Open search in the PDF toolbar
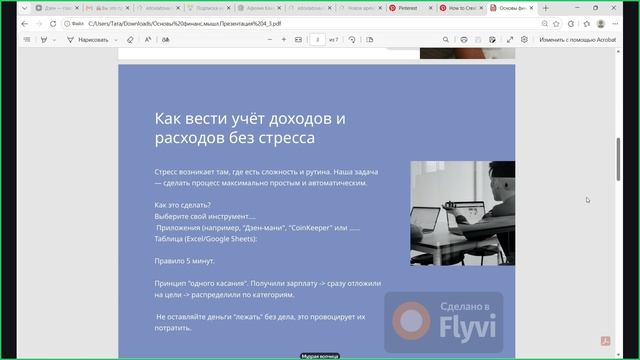 [446, 40]
